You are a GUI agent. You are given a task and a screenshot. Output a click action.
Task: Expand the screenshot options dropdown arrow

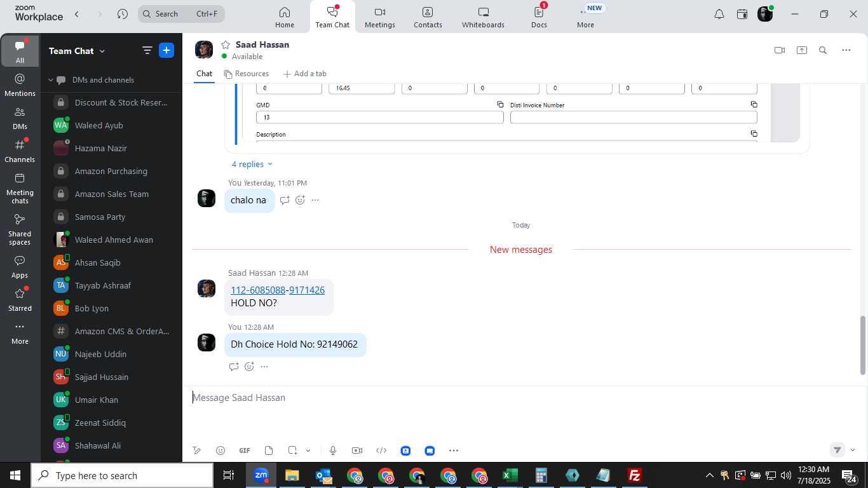(308, 451)
